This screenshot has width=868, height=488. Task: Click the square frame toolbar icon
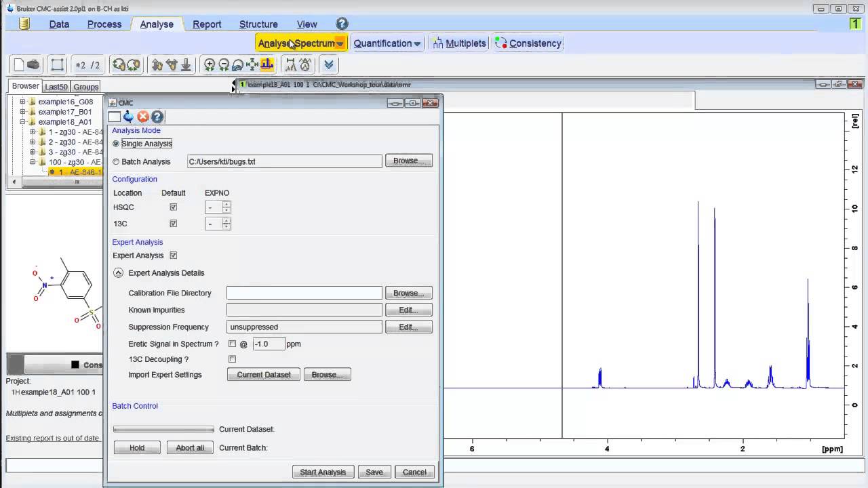click(58, 65)
